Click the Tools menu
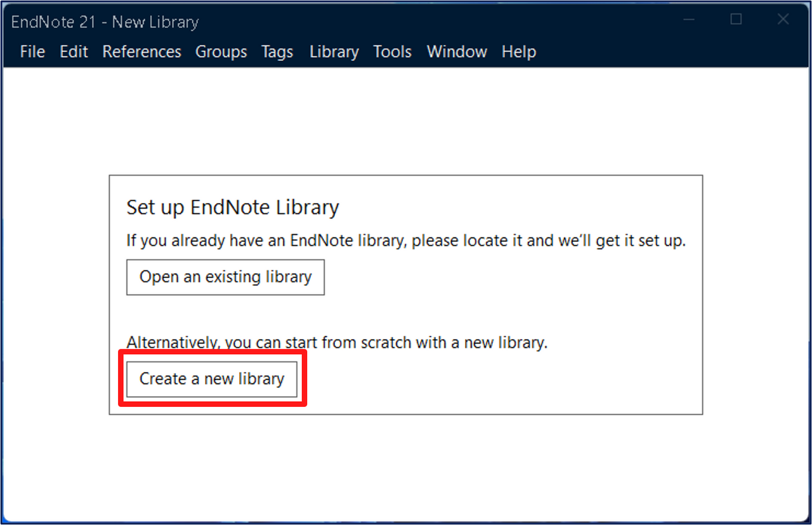Viewport: 812px width, 525px height. click(392, 52)
